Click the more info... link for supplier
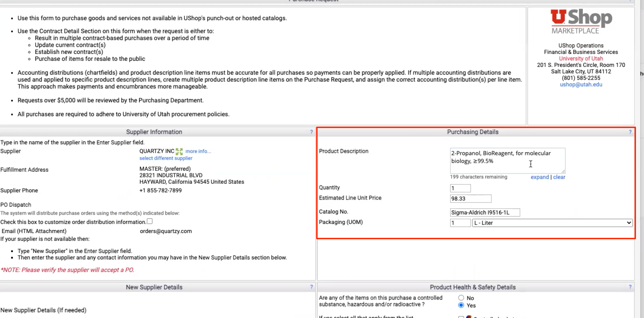The image size is (644, 318). [198, 151]
